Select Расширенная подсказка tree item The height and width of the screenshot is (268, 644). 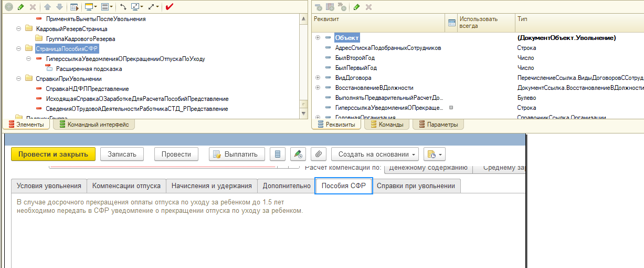coord(89,68)
